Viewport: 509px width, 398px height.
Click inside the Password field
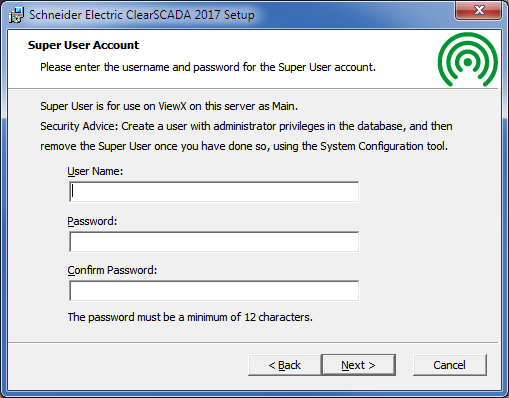coord(214,242)
